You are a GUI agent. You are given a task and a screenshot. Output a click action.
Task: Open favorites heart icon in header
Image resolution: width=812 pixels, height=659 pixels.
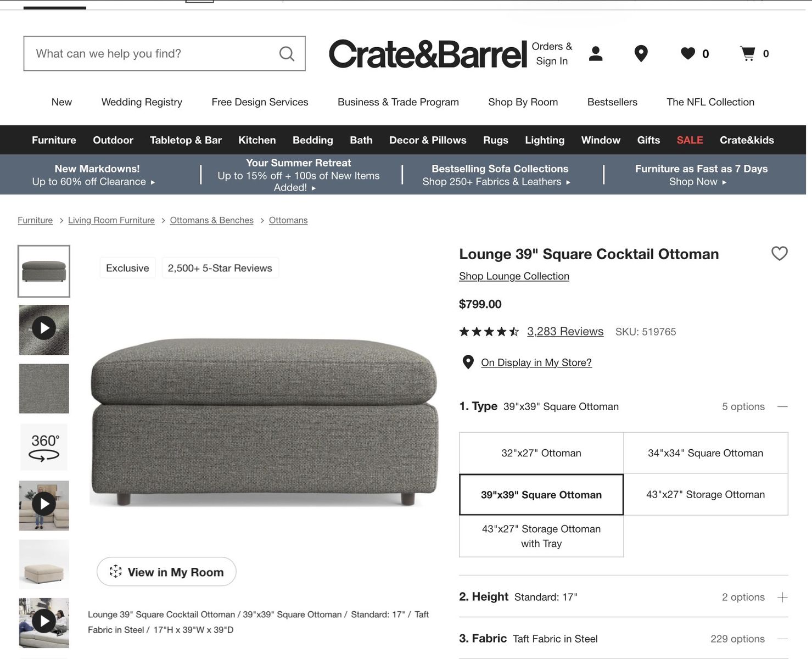(x=688, y=53)
